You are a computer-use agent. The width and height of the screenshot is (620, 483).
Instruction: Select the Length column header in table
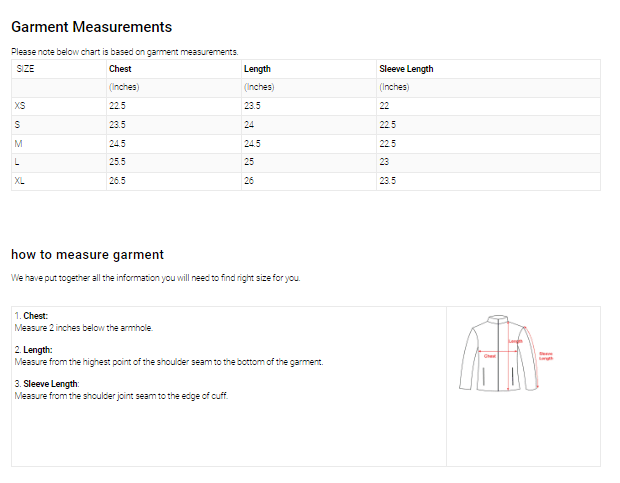coord(257,69)
